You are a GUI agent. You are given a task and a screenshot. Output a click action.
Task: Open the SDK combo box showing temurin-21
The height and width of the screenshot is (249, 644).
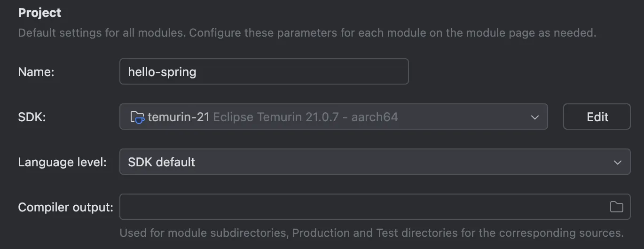[x=334, y=117]
